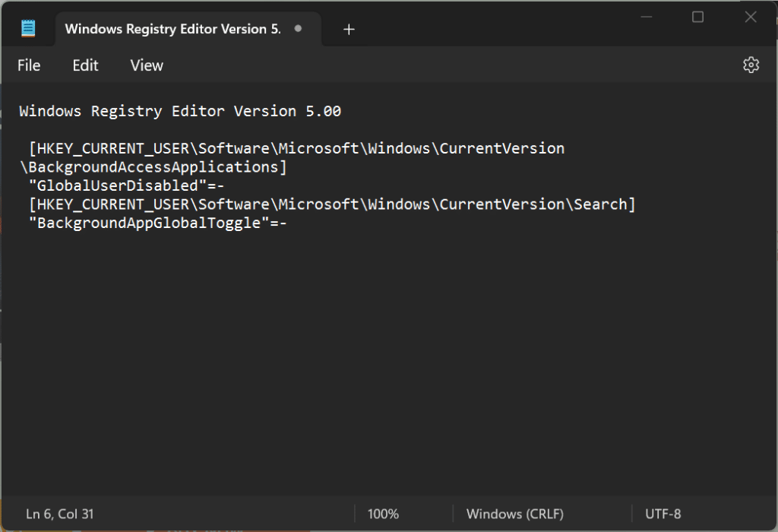
Task: Click the \BackgroundAccessApplications] line
Action: 153,167
